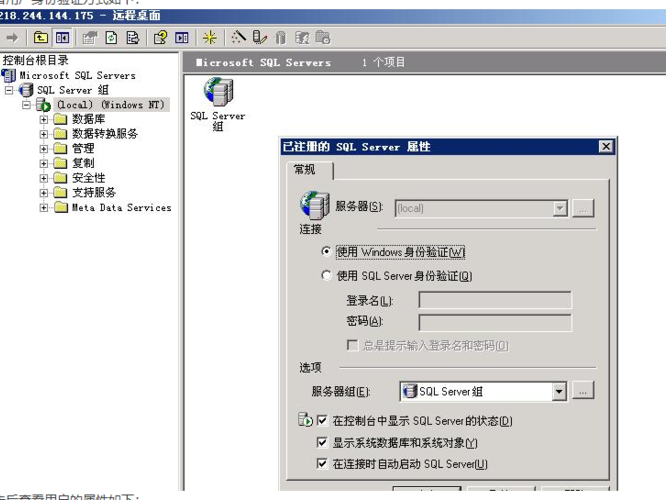
Task: Click the browse button next to 服务器组
Action: [x=583, y=390]
